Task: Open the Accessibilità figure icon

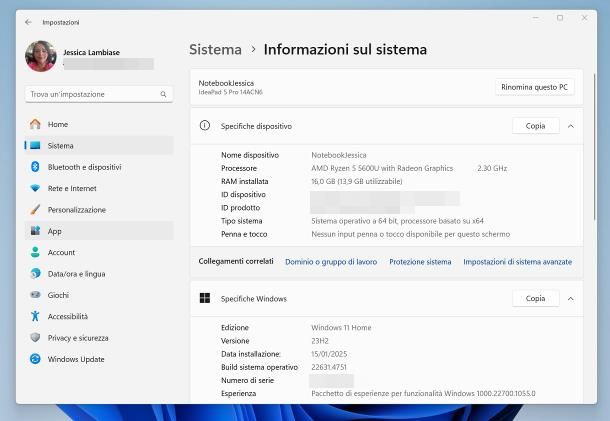Action: click(35, 316)
